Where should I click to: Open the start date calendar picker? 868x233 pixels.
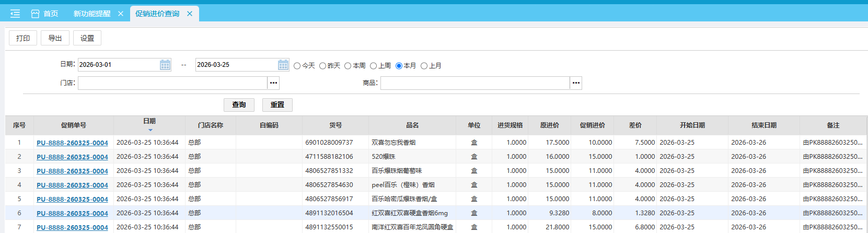point(165,65)
